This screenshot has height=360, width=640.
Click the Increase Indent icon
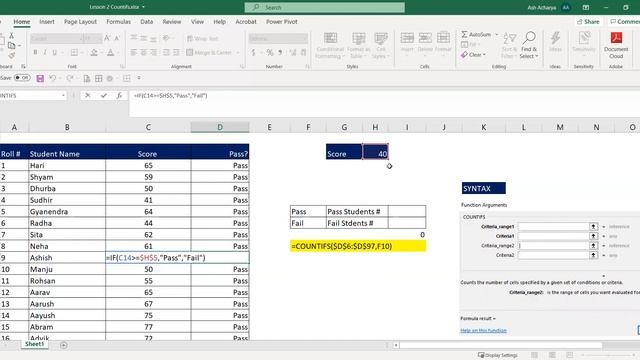[x=176, y=52]
